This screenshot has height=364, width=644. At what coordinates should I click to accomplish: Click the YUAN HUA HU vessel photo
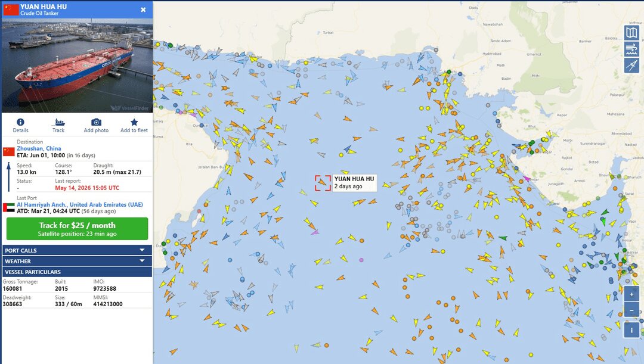click(77, 66)
